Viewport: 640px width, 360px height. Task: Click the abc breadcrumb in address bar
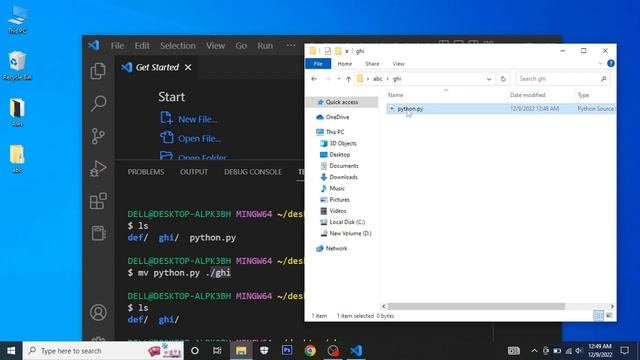pyautogui.click(x=378, y=79)
